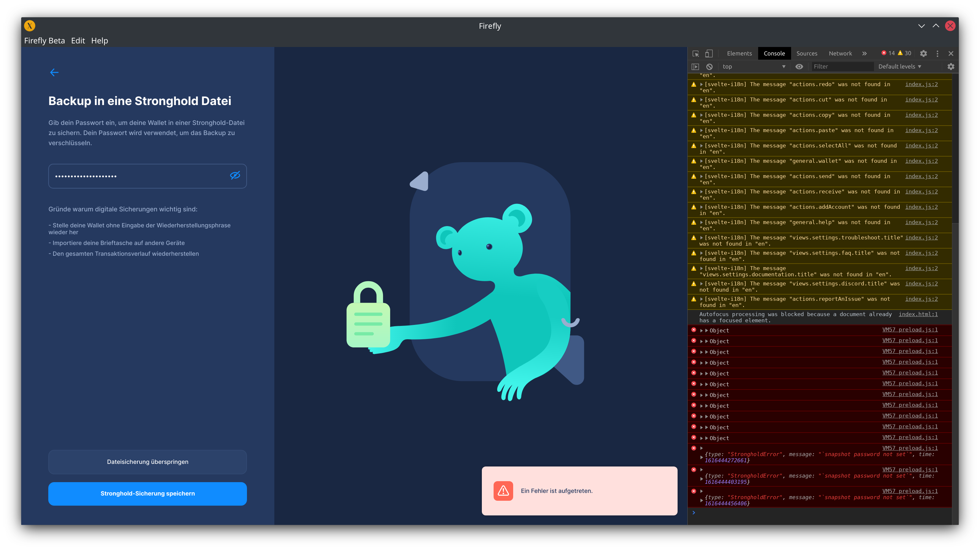Open console settings gear beside Default levels

pos(951,67)
